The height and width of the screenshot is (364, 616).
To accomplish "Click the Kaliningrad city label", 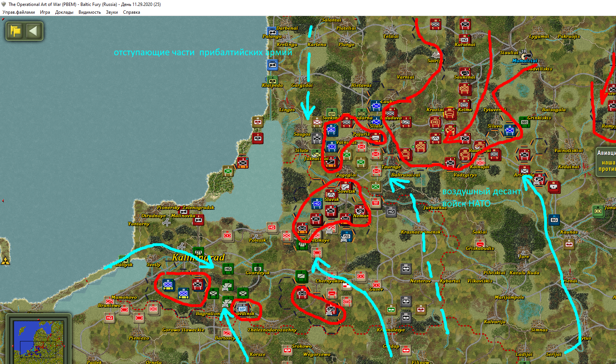I will (x=198, y=257).
